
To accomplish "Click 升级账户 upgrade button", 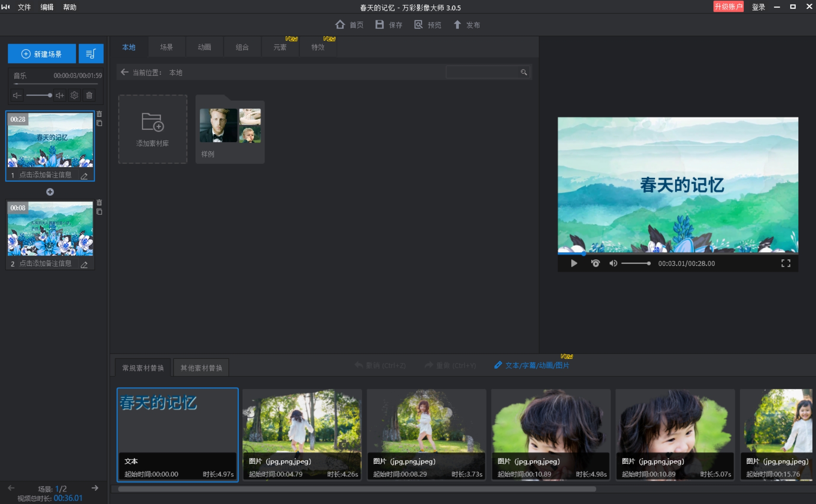I will [x=728, y=6].
